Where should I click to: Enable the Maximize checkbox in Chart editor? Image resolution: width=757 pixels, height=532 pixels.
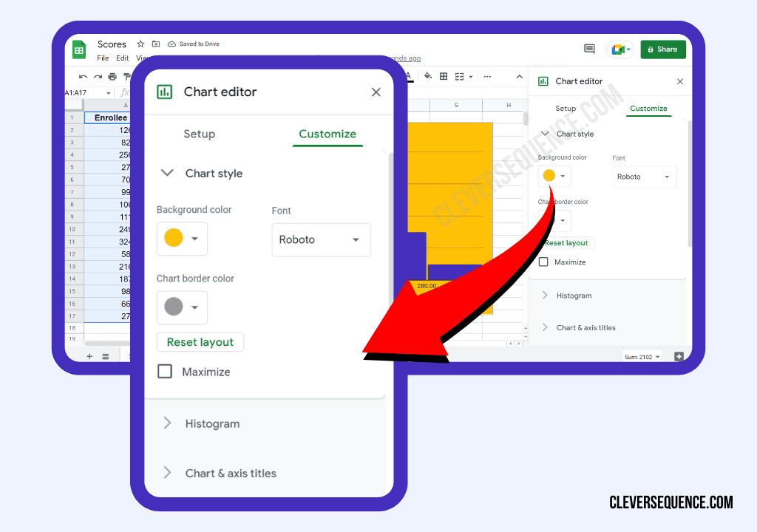click(164, 371)
